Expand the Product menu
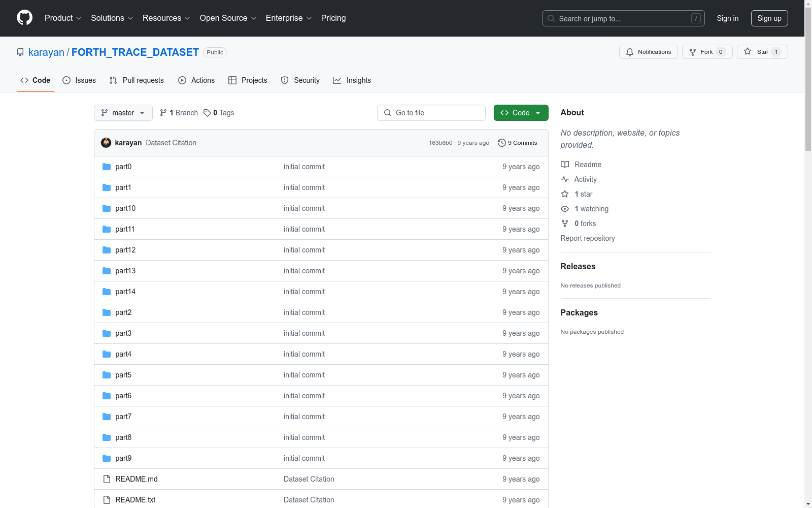The width and height of the screenshot is (812, 508). click(x=63, y=18)
